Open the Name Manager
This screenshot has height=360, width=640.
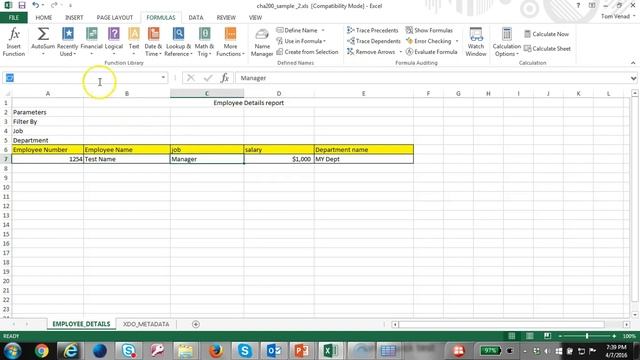(262, 42)
